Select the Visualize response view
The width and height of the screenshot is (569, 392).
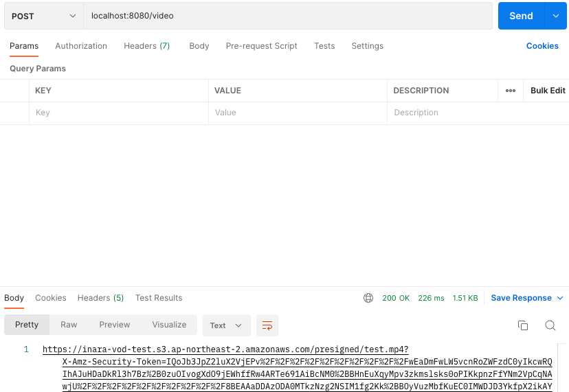click(169, 325)
